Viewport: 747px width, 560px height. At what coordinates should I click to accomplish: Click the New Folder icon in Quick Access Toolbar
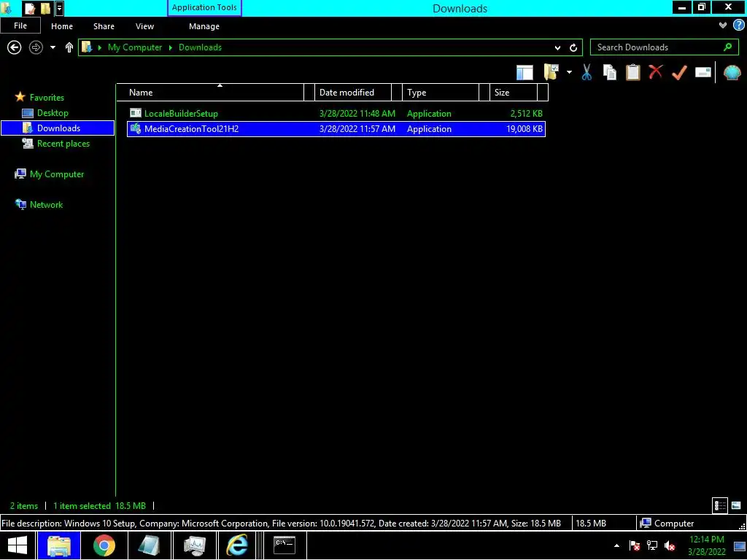[x=45, y=8]
